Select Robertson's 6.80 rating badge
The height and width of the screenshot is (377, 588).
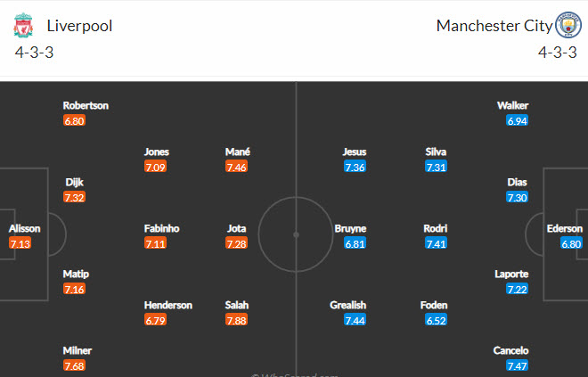click(x=75, y=120)
